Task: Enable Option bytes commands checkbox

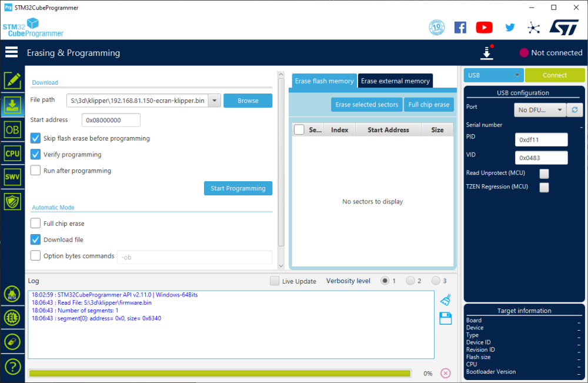Action: coord(36,256)
